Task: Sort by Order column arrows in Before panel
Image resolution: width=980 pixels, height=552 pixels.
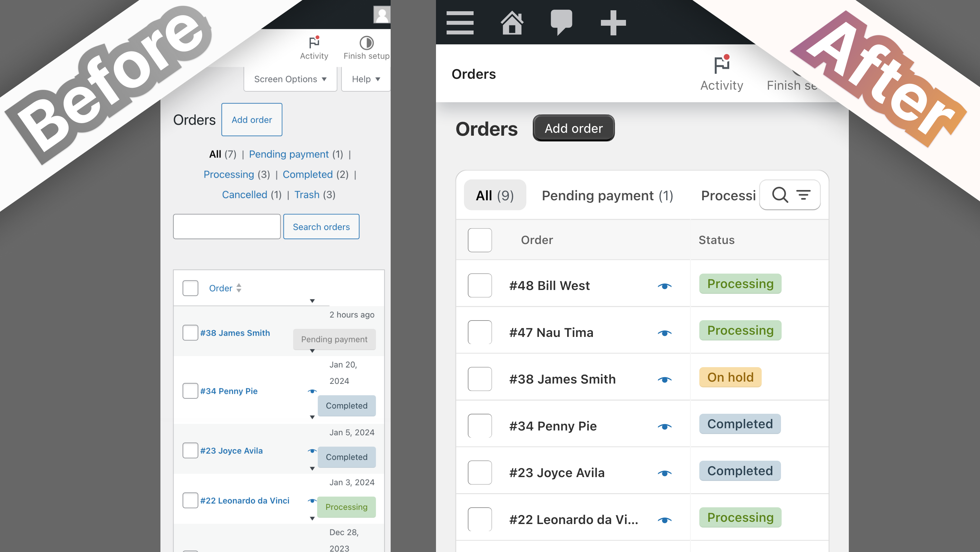Action: (239, 288)
